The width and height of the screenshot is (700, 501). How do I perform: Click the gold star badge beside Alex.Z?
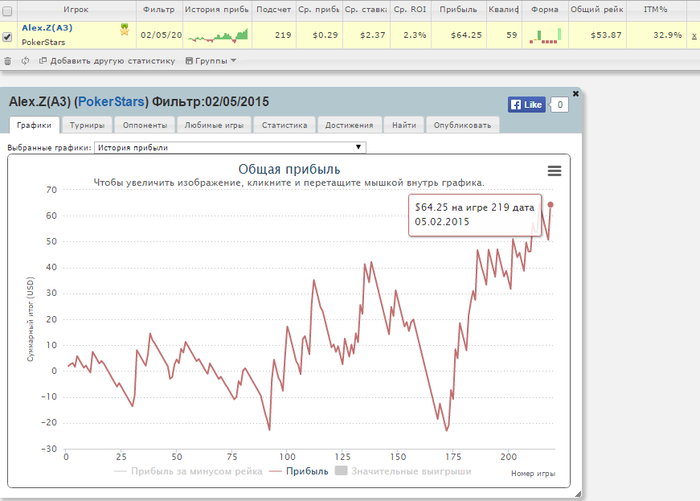[x=124, y=30]
